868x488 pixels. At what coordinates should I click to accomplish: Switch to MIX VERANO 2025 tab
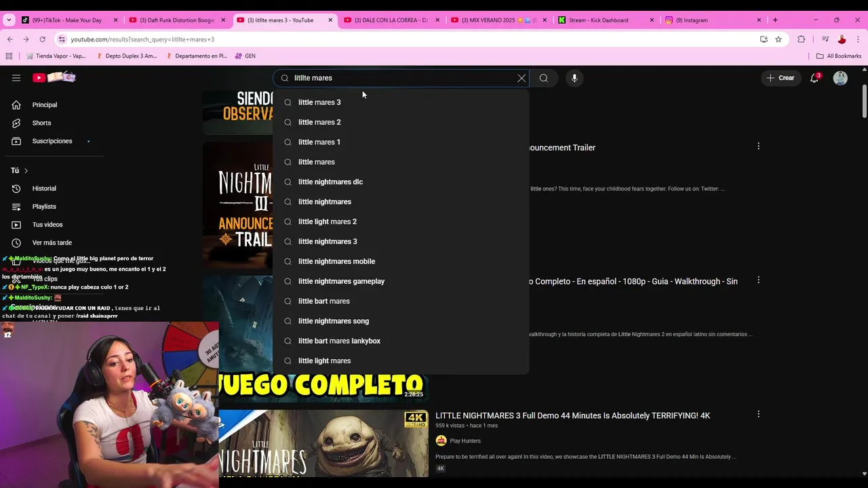tap(498, 20)
